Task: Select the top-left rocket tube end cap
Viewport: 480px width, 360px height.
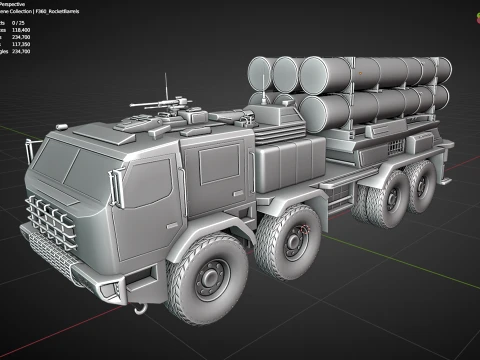Action: [260, 74]
